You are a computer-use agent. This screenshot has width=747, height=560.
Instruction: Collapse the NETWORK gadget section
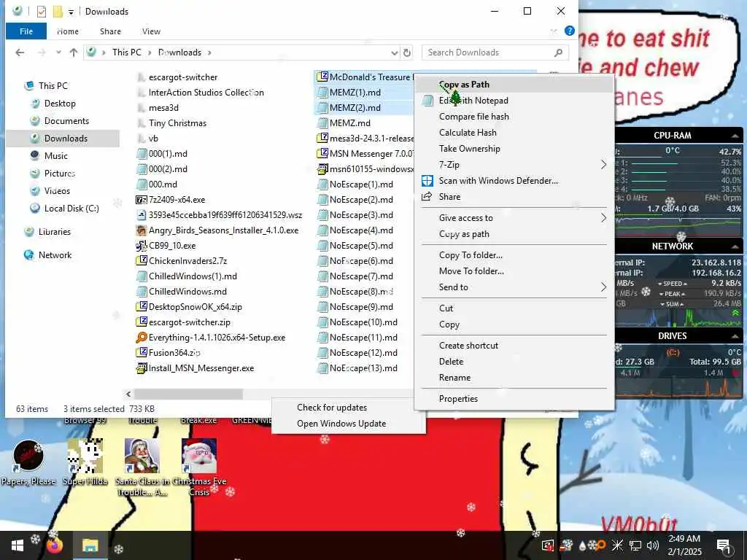coord(735,246)
